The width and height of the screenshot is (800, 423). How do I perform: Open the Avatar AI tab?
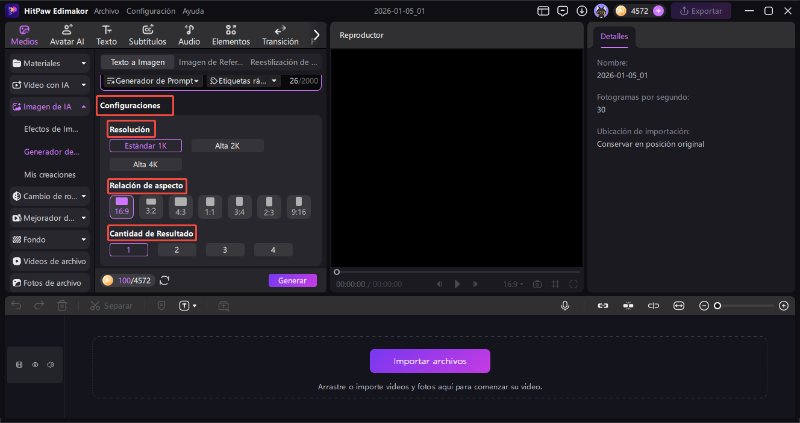coord(66,35)
